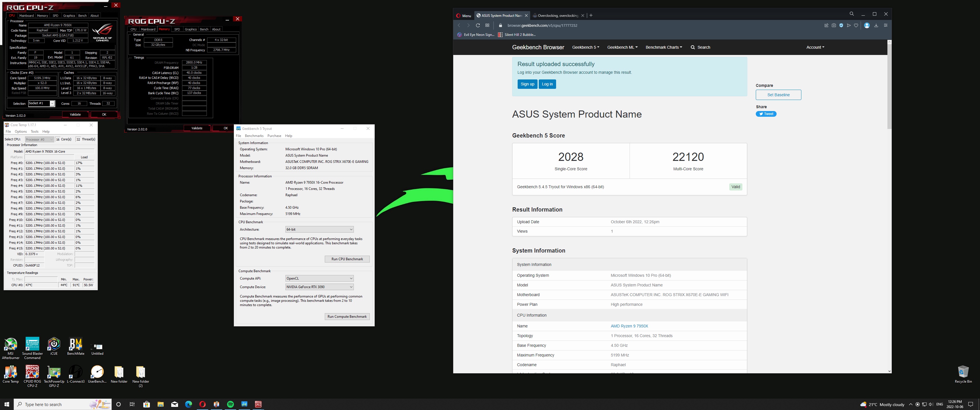Click Run Compute Benchmark button

pyautogui.click(x=347, y=316)
